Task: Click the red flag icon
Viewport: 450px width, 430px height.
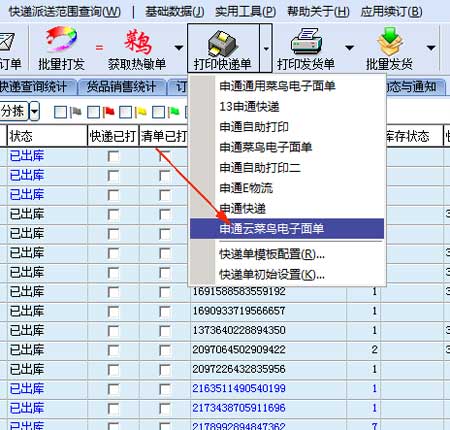Action: (108, 112)
